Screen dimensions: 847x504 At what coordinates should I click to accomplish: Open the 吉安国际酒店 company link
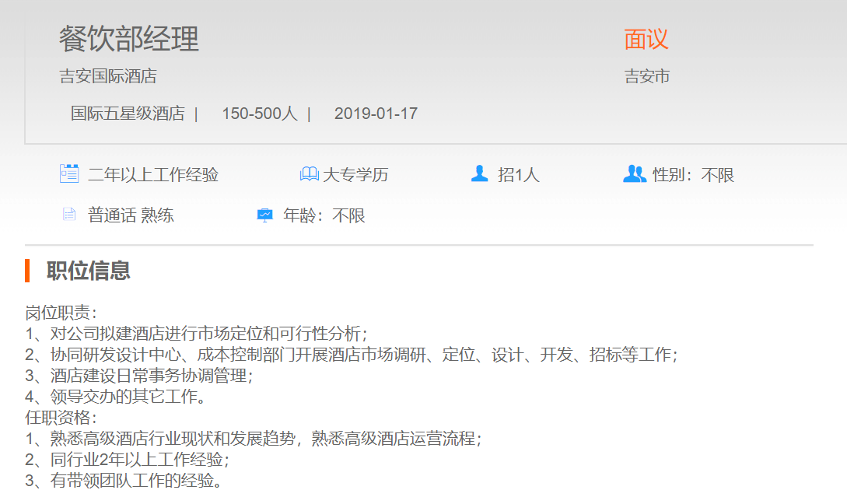pos(108,76)
